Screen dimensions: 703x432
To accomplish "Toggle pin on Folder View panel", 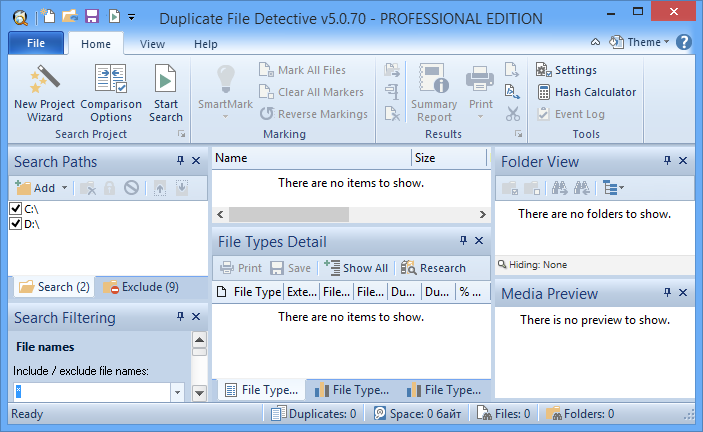I will pos(667,160).
